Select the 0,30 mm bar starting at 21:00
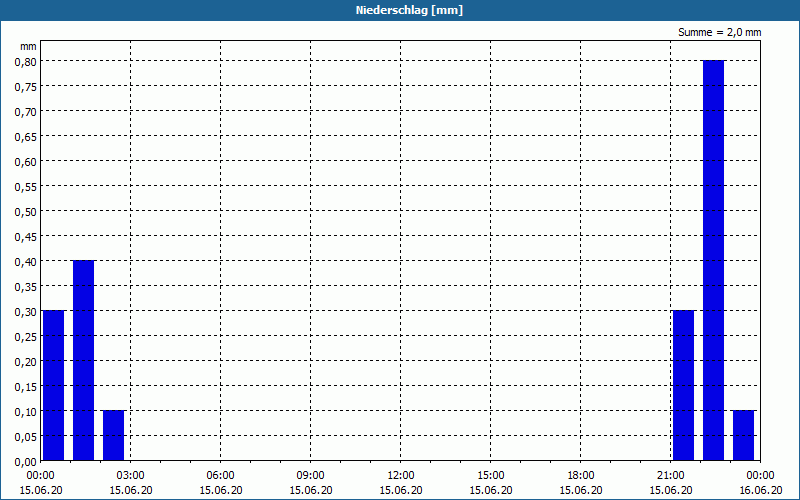Image resolution: width=800 pixels, height=500 pixels. tap(684, 385)
